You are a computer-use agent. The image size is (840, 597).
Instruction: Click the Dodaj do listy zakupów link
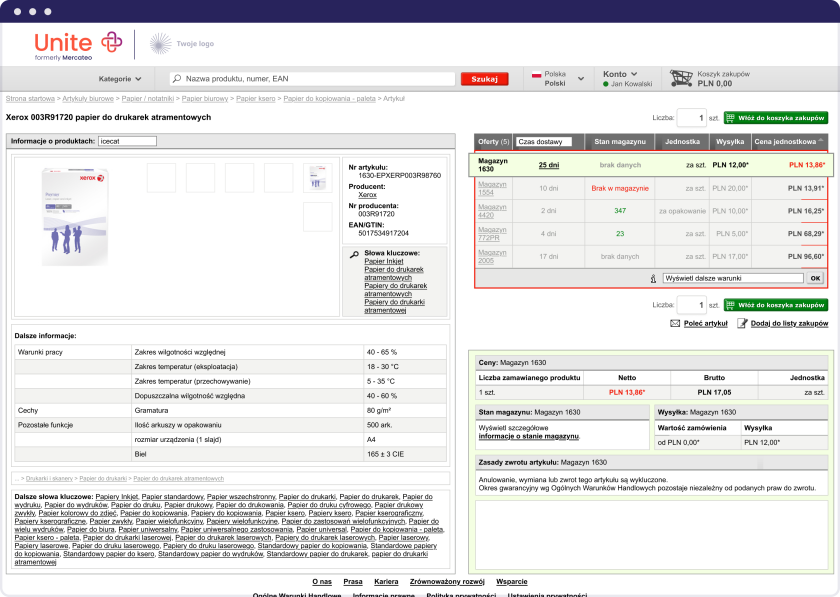(789, 324)
